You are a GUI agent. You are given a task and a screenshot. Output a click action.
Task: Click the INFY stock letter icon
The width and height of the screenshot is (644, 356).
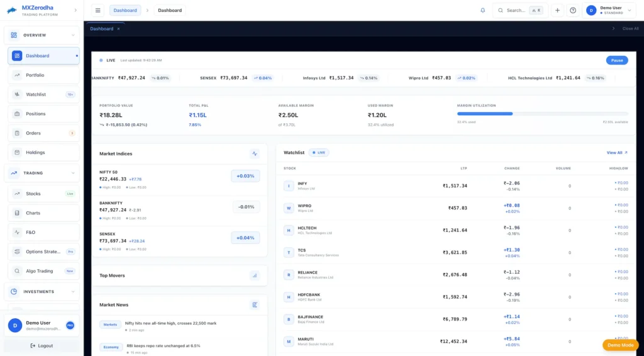coord(289,186)
